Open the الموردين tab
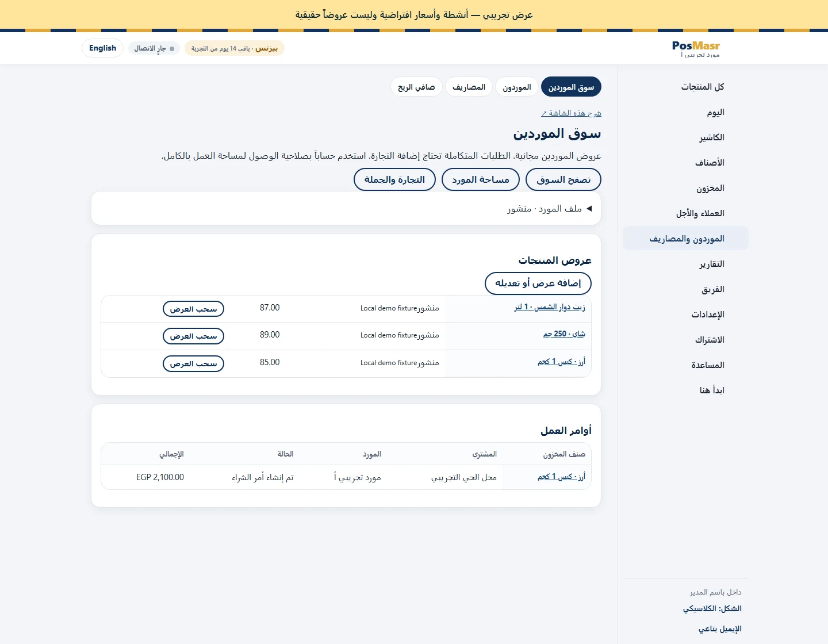 click(x=516, y=87)
